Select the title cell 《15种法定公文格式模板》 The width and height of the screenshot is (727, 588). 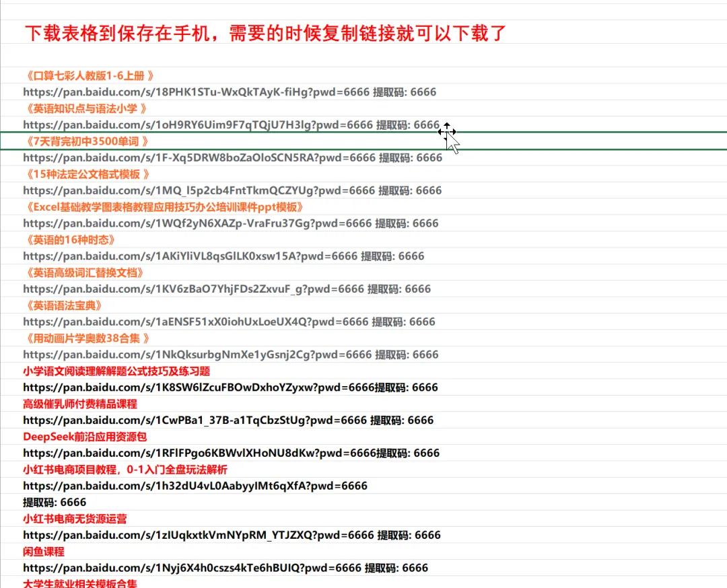[87, 174]
